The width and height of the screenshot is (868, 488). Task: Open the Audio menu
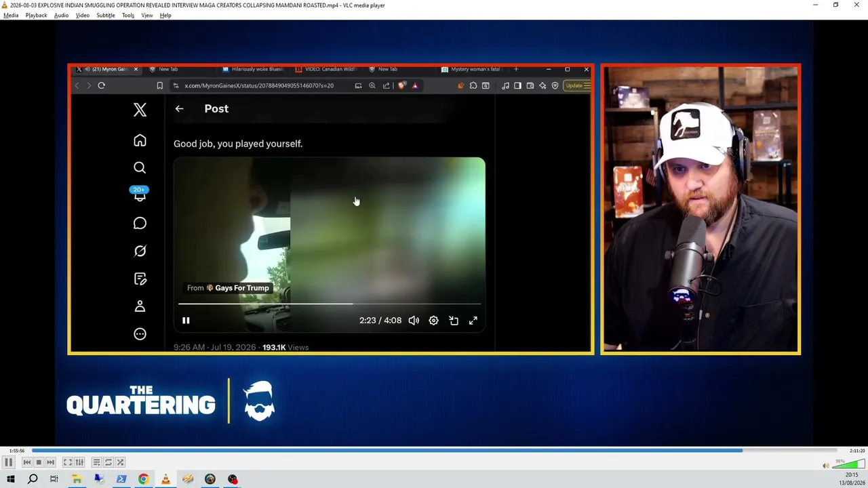tap(61, 15)
